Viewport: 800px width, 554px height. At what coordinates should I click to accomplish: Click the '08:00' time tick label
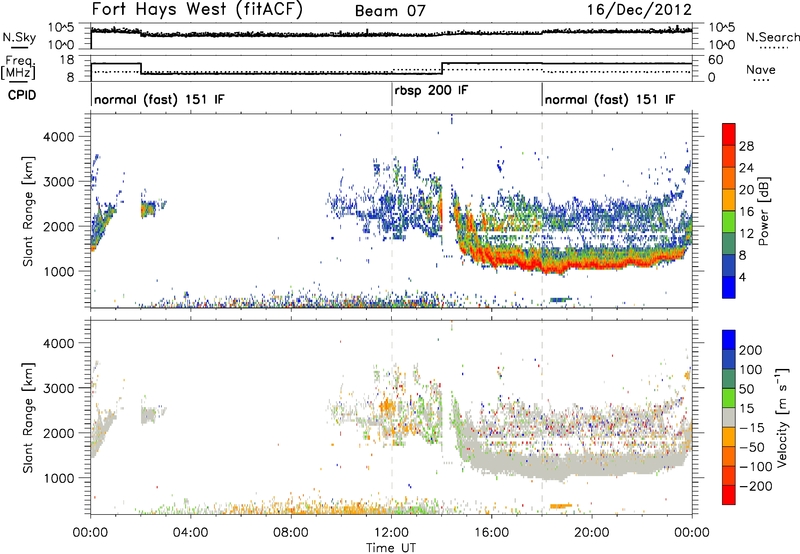291,533
